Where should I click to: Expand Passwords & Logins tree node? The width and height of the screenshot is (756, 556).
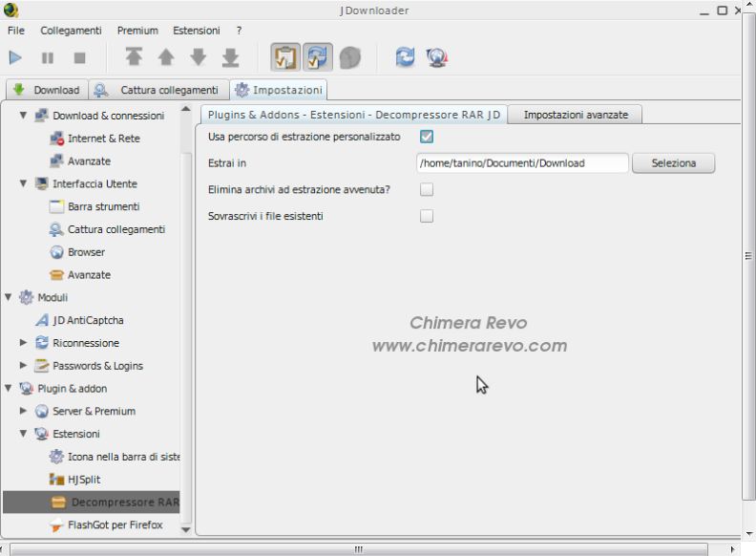[23, 365]
